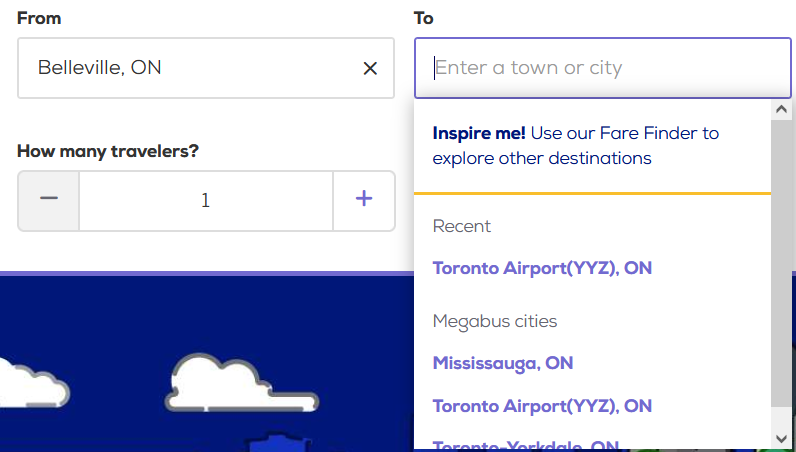The height and width of the screenshot is (452, 796).
Task: Click the dropdown scrollbar down arrow
Action: [781, 439]
